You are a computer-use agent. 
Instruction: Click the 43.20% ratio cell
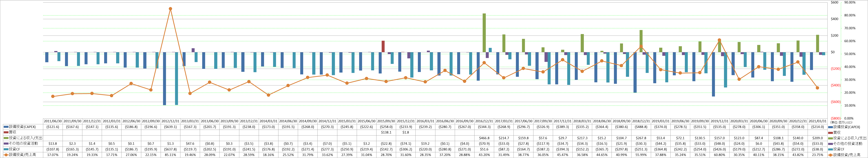coord(484,155)
